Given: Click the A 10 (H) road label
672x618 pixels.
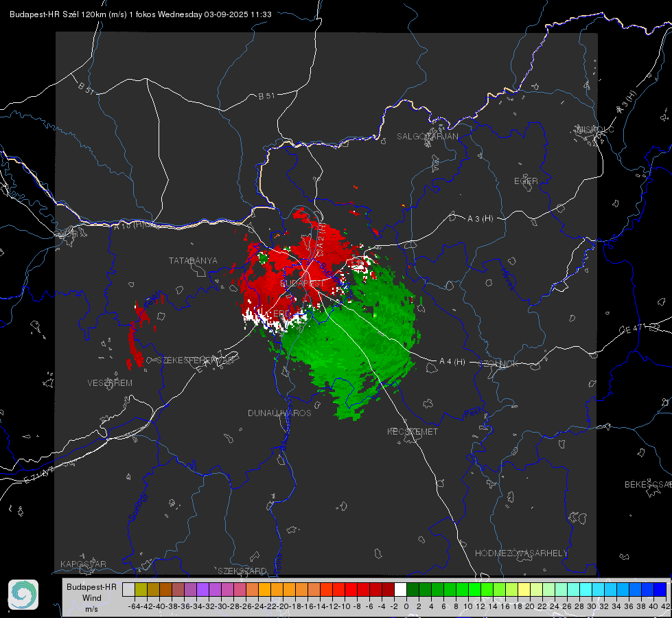Looking at the screenshot, I should 130,225.
